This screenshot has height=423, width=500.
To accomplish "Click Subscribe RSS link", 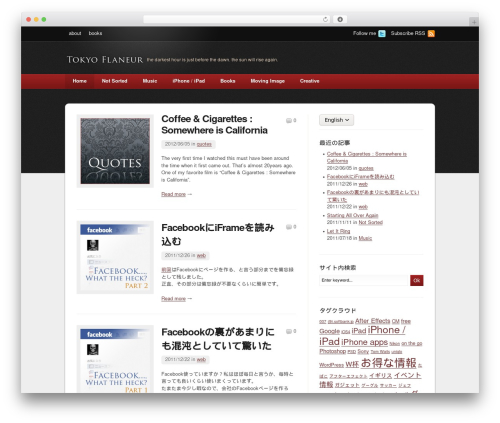I will [x=408, y=33].
